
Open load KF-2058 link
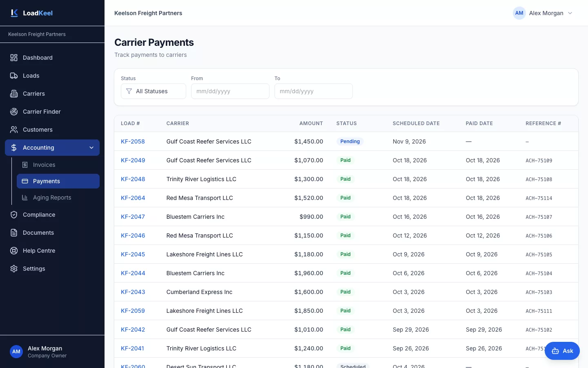click(133, 141)
